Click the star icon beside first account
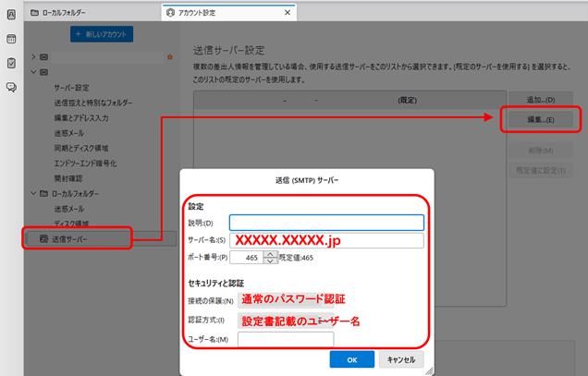Screen dimensions: 588x376 coord(168,57)
